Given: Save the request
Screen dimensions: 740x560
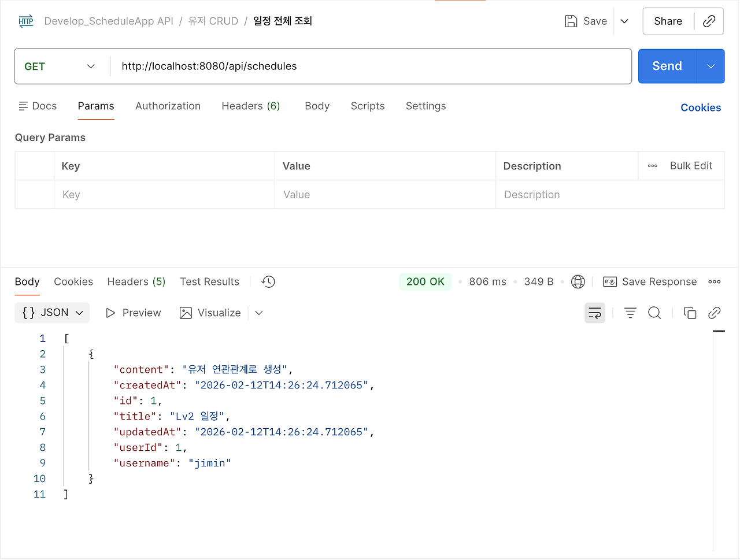Looking at the screenshot, I should click(586, 21).
